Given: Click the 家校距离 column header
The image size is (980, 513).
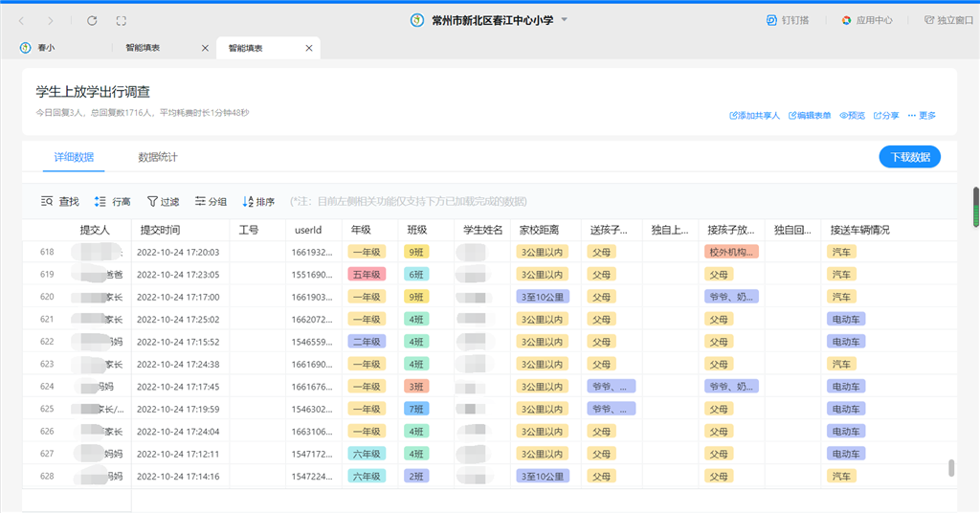Looking at the screenshot, I should pos(539,230).
